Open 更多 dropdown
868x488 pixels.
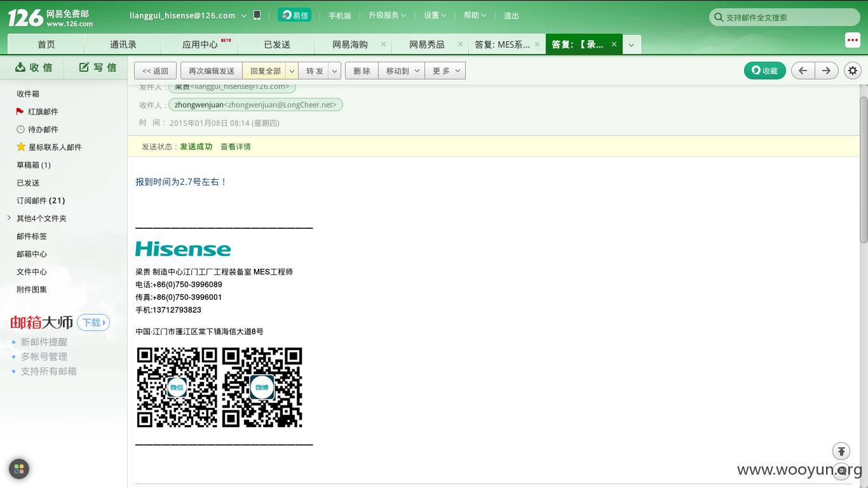[x=445, y=71]
